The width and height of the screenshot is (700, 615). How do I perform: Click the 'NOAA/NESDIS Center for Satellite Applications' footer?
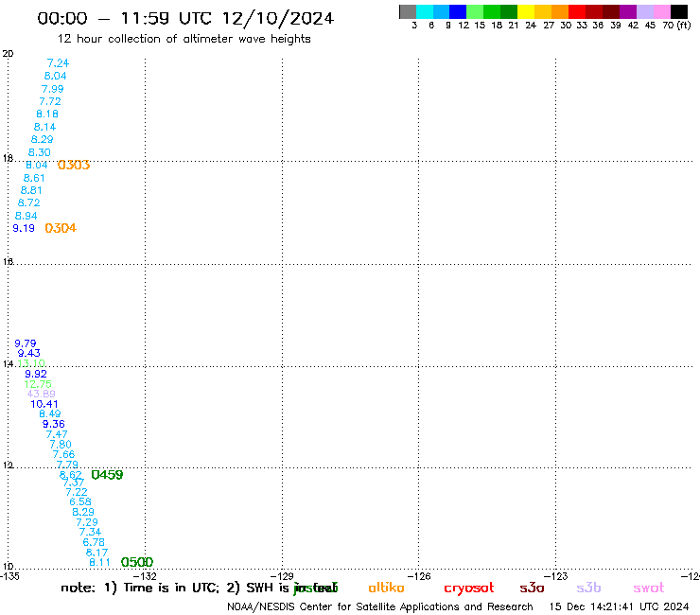(x=380, y=607)
